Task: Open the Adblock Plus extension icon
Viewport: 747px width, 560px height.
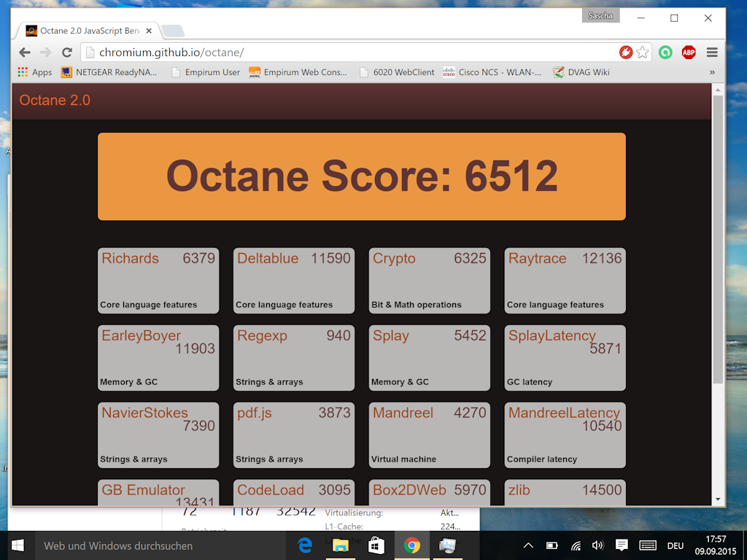Action: click(x=689, y=52)
